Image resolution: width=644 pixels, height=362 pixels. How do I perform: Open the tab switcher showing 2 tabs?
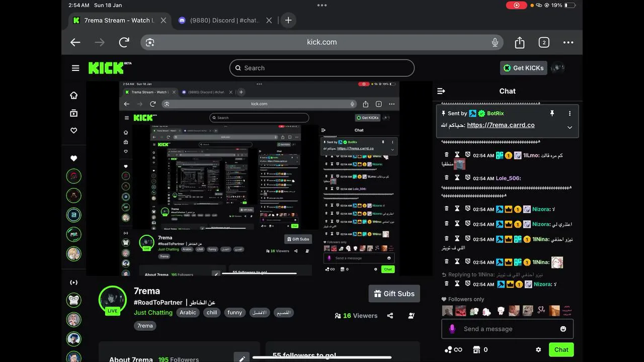pos(544,42)
